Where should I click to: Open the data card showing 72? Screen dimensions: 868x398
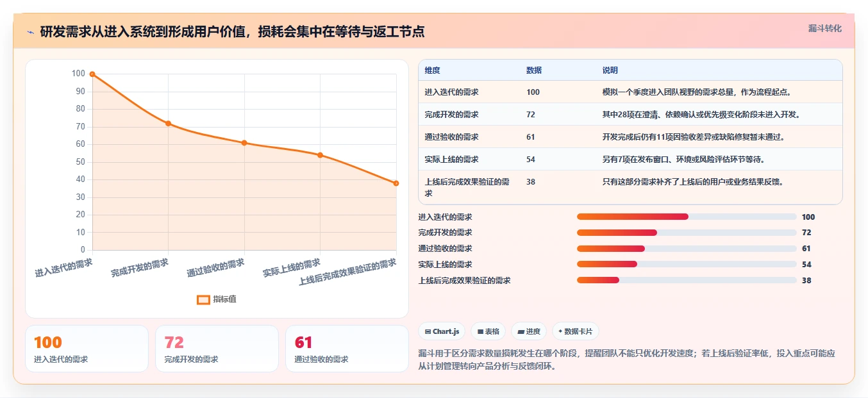[x=217, y=349]
